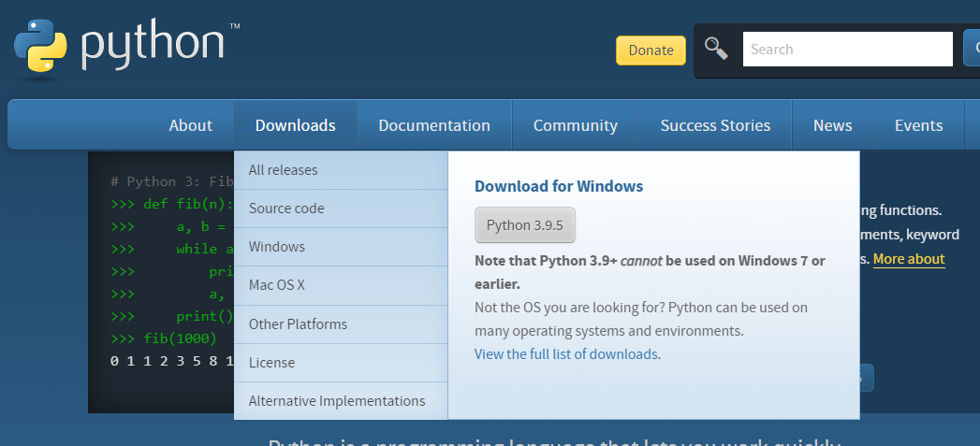
Task: Select All releases in Downloads dropdown
Action: point(342,170)
